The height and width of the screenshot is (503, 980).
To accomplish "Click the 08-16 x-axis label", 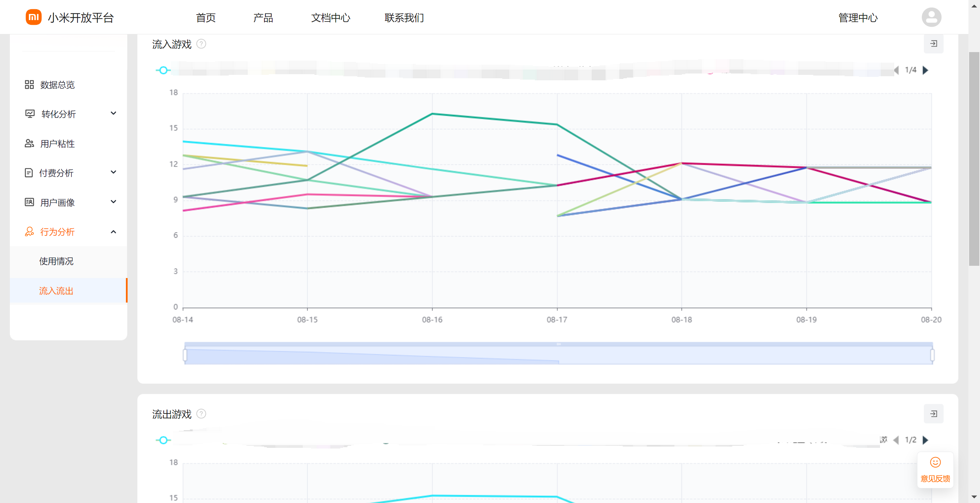I will (432, 320).
